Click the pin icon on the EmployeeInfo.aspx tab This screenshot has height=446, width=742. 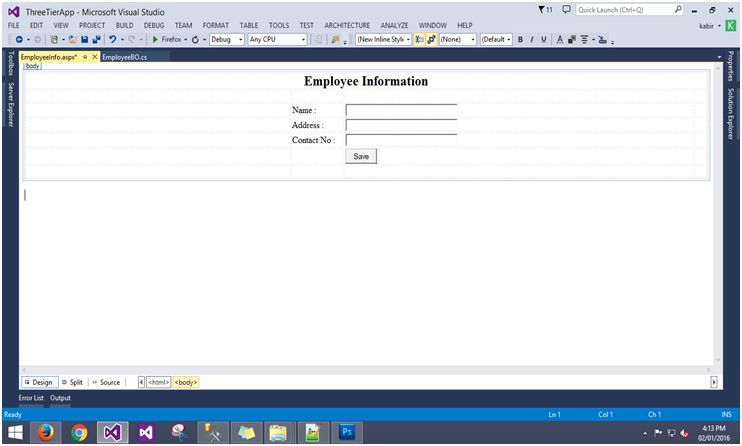tap(85, 57)
